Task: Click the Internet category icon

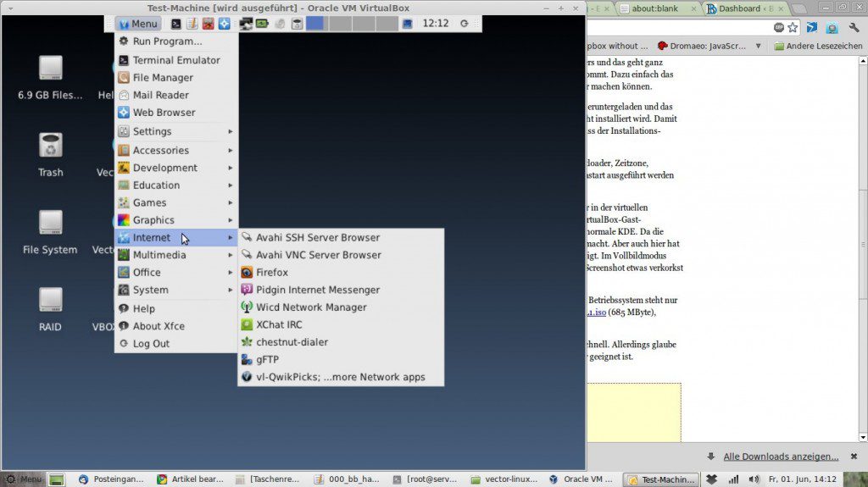Action: pos(124,237)
